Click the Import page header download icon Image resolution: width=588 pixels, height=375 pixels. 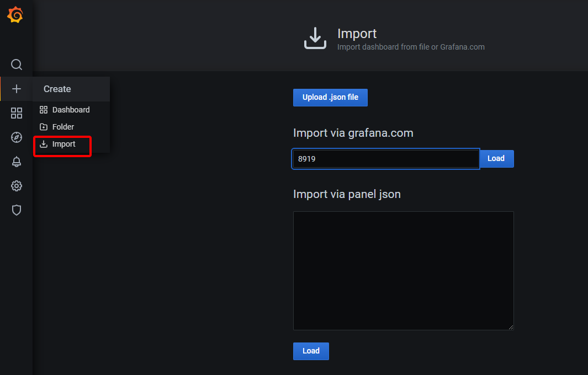click(315, 39)
